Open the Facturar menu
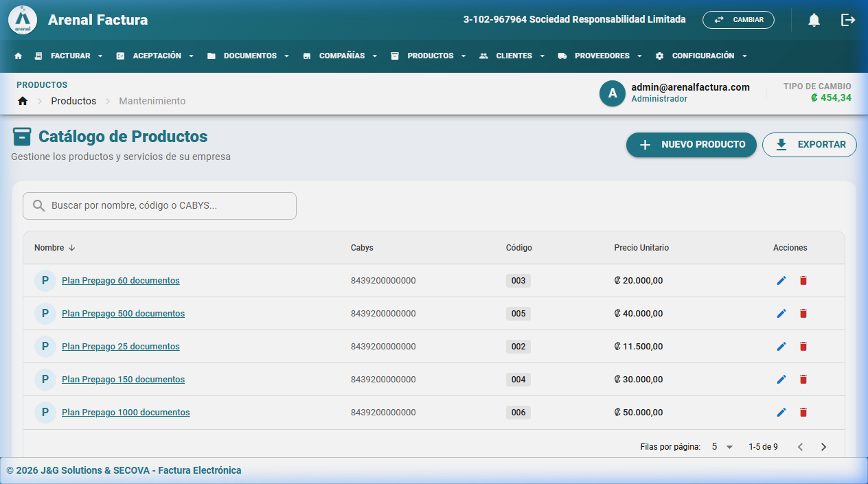 point(69,56)
